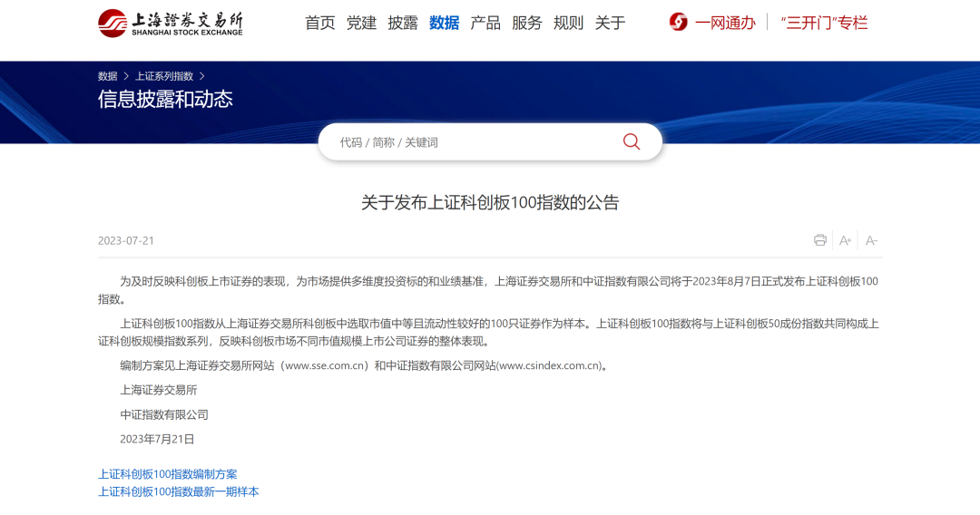Open the 服务 menu

(527, 23)
